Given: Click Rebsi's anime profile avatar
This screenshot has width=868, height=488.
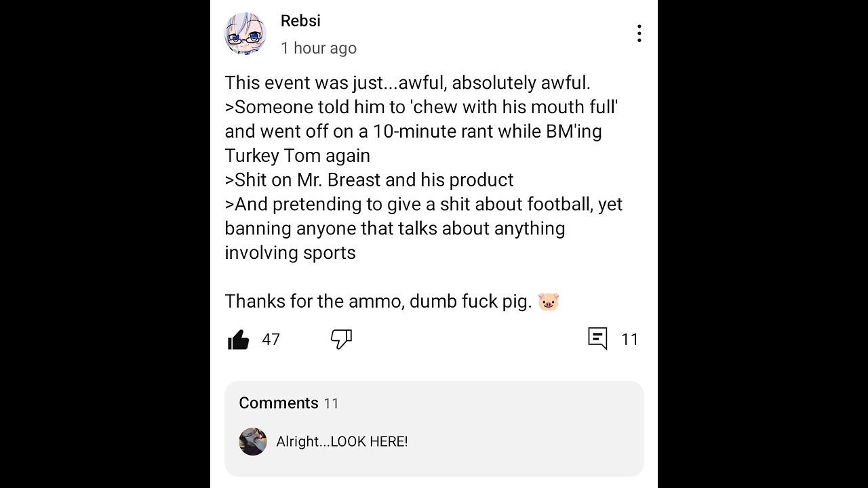Looking at the screenshot, I should click(245, 34).
